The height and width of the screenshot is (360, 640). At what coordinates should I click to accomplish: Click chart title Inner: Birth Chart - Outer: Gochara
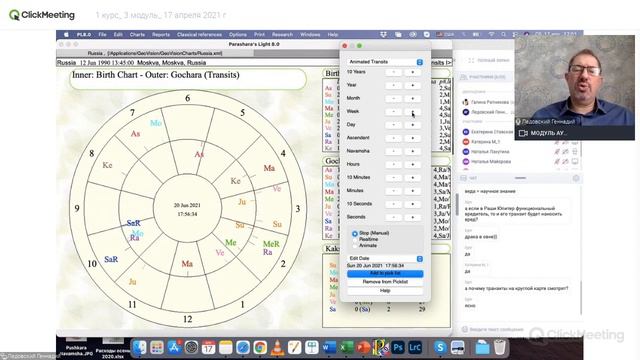[x=156, y=75]
